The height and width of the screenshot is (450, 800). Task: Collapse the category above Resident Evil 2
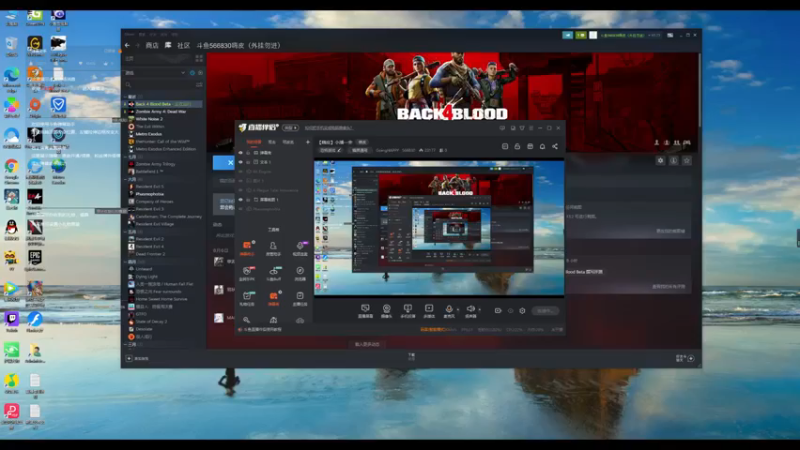click(x=126, y=232)
